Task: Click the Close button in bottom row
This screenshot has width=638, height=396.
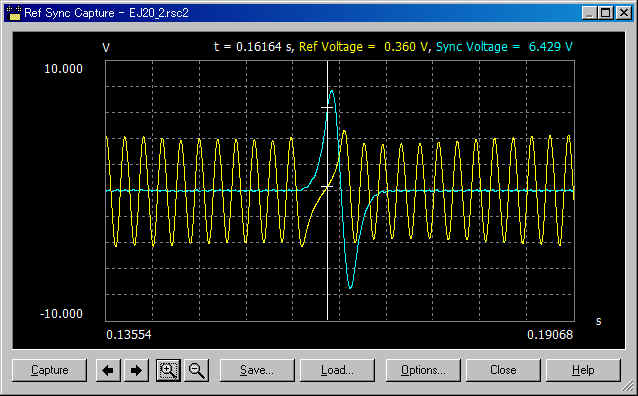Action: point(503,370)
